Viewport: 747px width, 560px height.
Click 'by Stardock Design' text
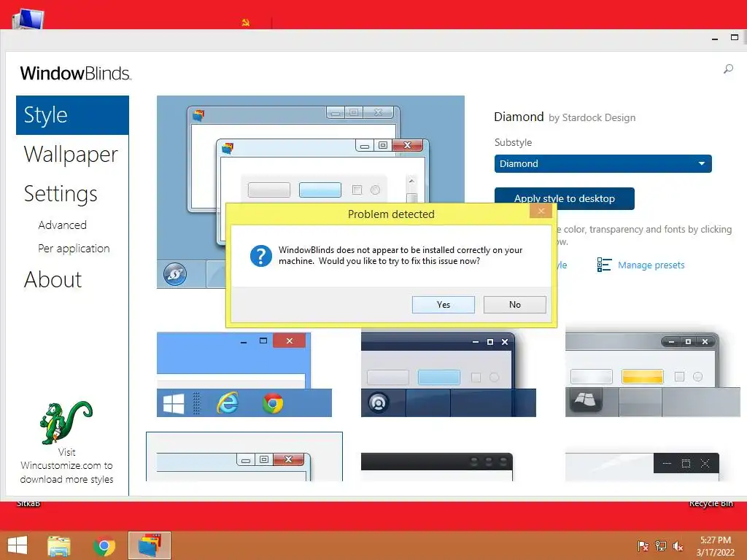[x=592, y=117]
